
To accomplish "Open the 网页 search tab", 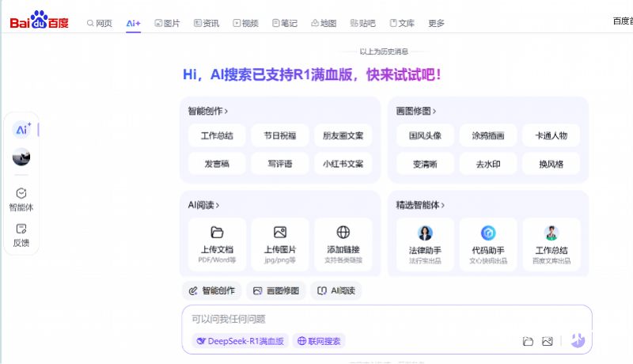I will pyautogui.click(x=100, y=24).
